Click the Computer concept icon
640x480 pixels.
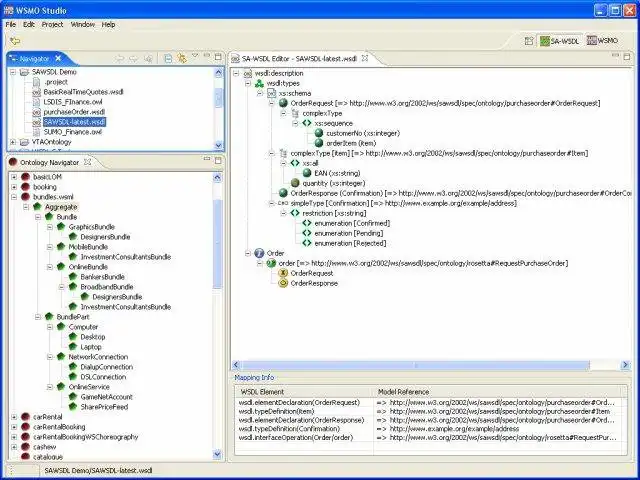coord(61,327)
